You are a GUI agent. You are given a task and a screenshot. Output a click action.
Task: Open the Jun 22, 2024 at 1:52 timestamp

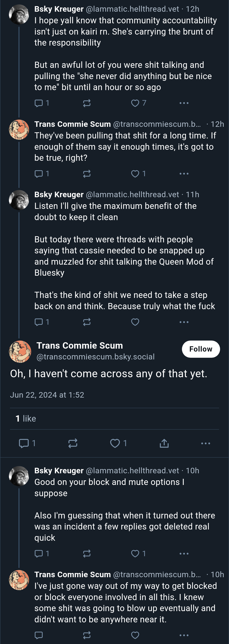click(x=47, y=395)
